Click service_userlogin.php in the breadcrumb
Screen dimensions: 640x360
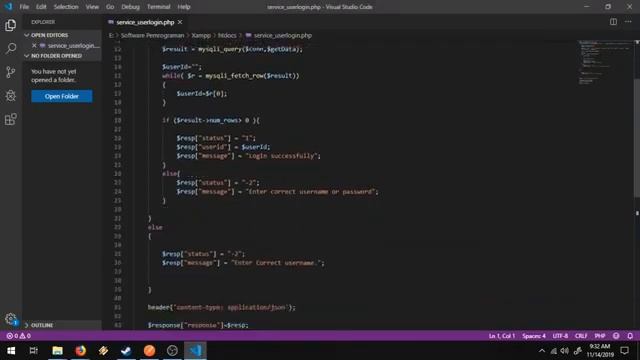(282, 36)
